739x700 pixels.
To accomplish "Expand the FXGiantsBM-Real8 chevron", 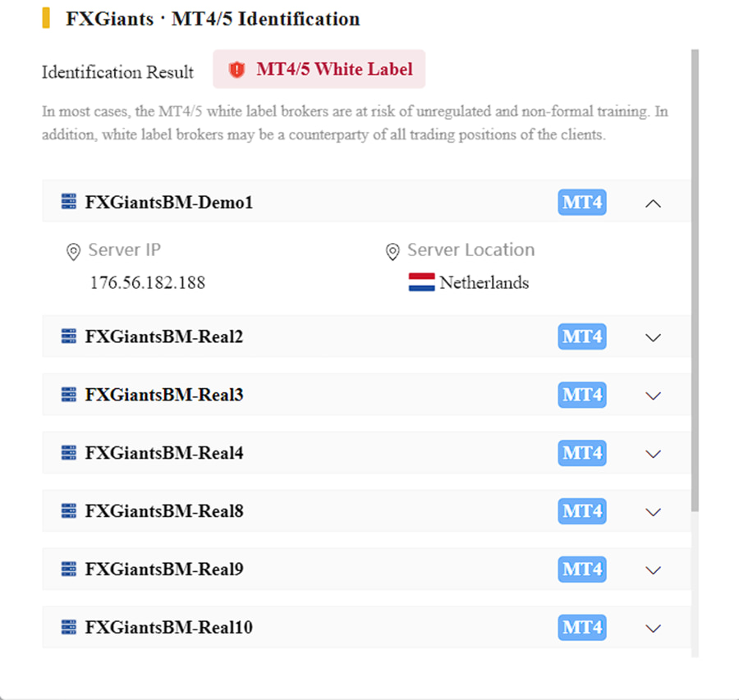I will 653,512.
